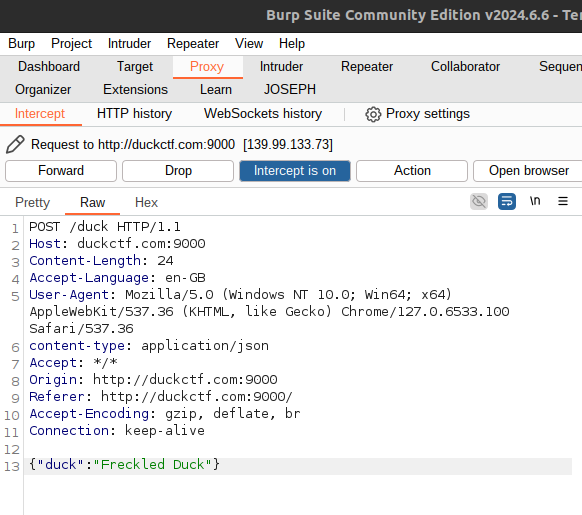Select the Proxy tab
The height and width of the screenshot is (515, 582).
pos(207,67)
